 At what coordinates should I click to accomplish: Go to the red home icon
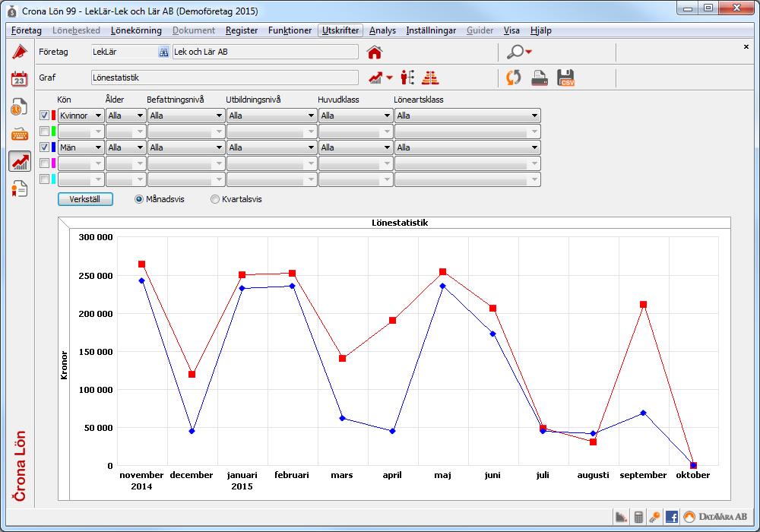click(374, 52)
